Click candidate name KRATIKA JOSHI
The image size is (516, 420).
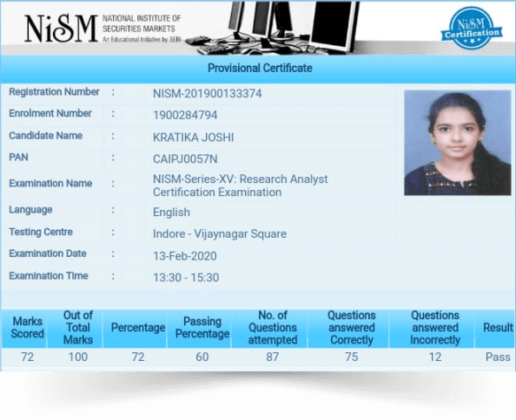[x=193, y=137]
